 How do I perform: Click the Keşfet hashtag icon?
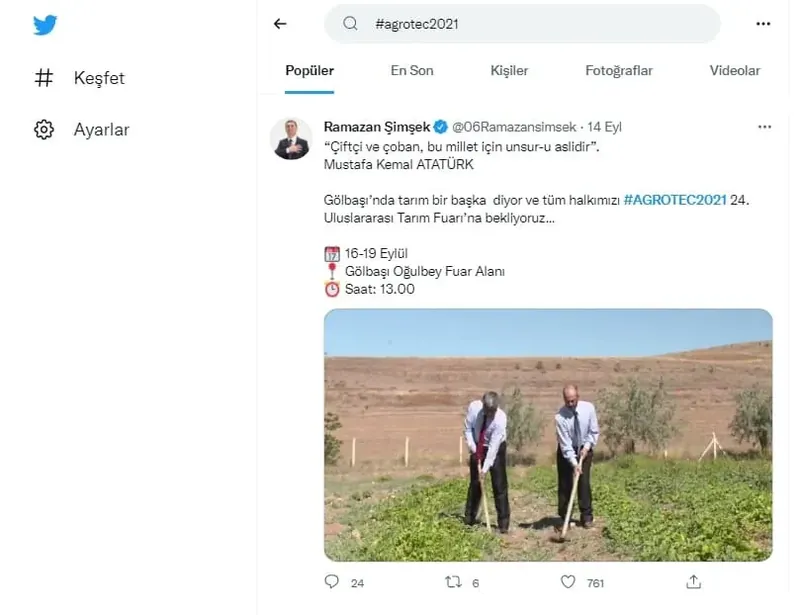pos(44,78)
